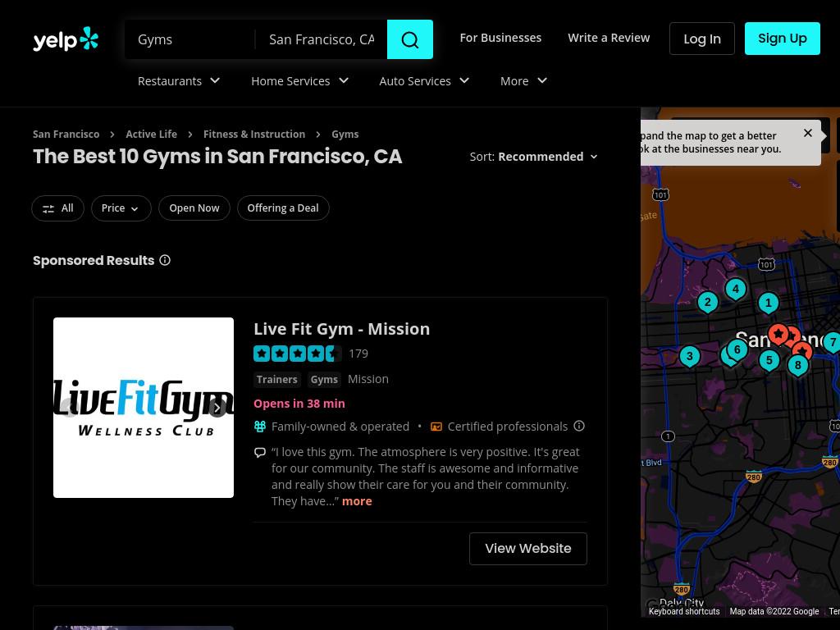Expand the Restaurants menu

click(x=179, y=81)
